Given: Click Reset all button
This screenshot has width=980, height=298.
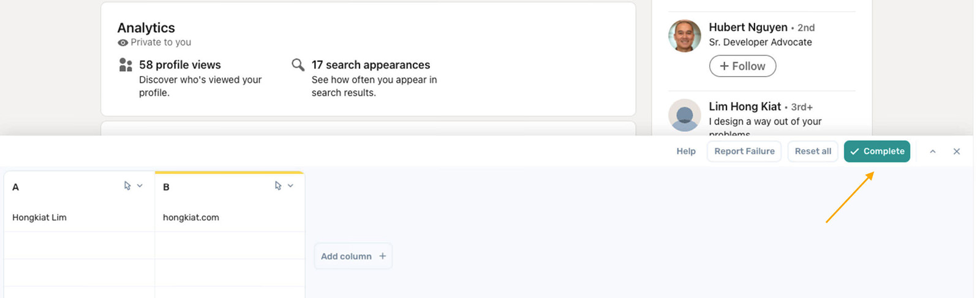Looking at the screenshot, I should pos(813,151).
